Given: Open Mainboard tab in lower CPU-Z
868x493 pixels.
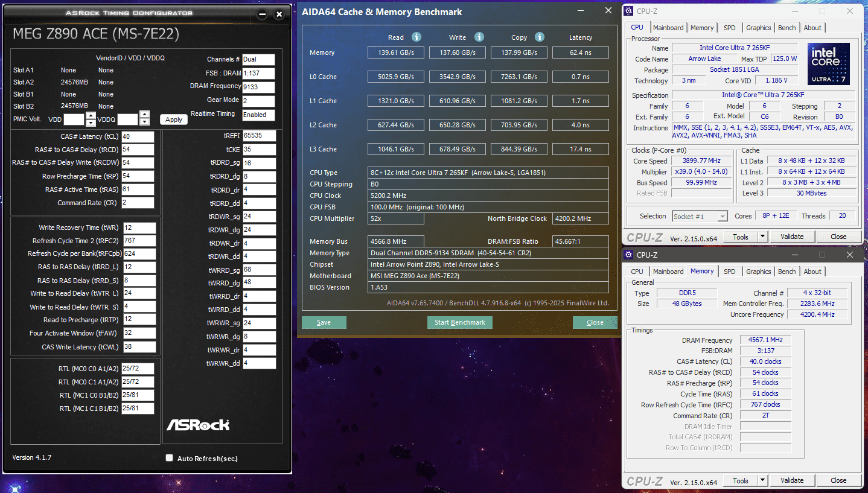Looking at the screenshot, I should tap(668, 272).
